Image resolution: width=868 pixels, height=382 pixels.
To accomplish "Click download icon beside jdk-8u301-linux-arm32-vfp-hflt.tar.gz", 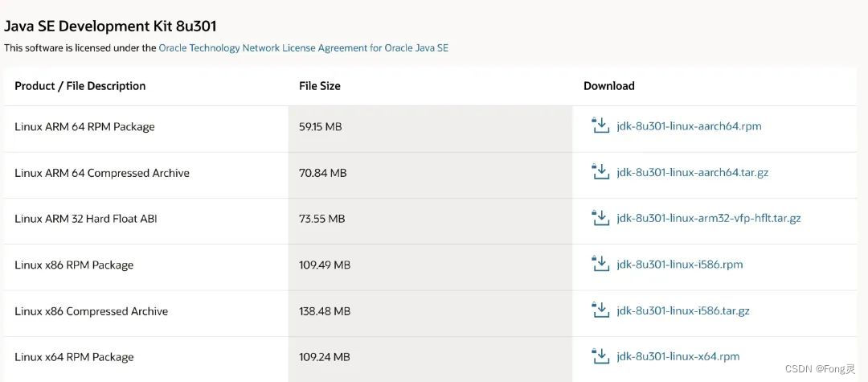I will [600, 218].
